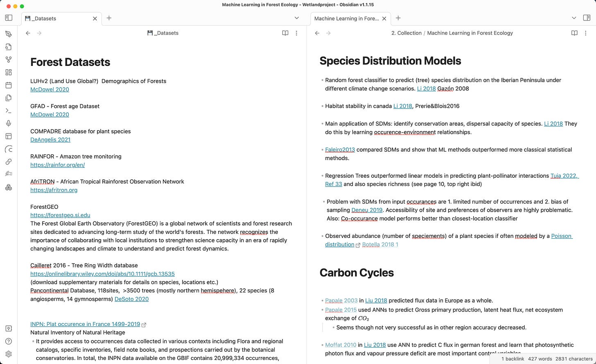The height and width of the screenshot is (364, 596).
Task: Open graph view from ribbon
Action: click(x=9, y=59)
